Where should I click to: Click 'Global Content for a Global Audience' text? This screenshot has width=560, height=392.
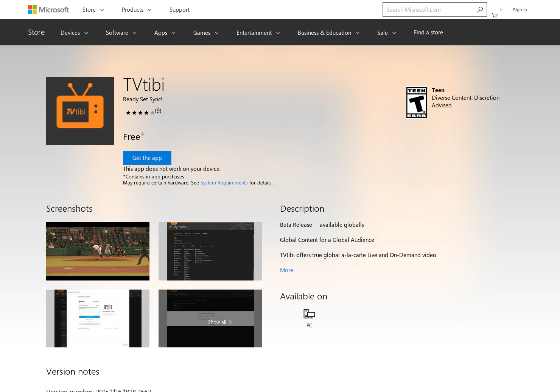[327, 240]
